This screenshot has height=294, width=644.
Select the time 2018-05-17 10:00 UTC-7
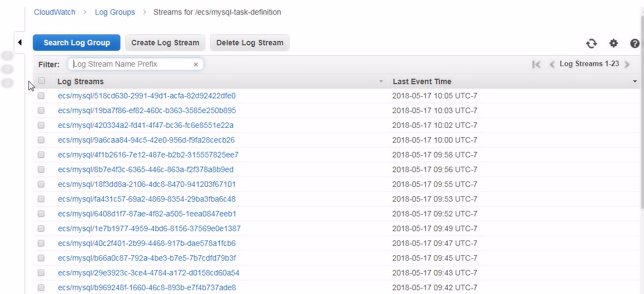coord(435,140)
